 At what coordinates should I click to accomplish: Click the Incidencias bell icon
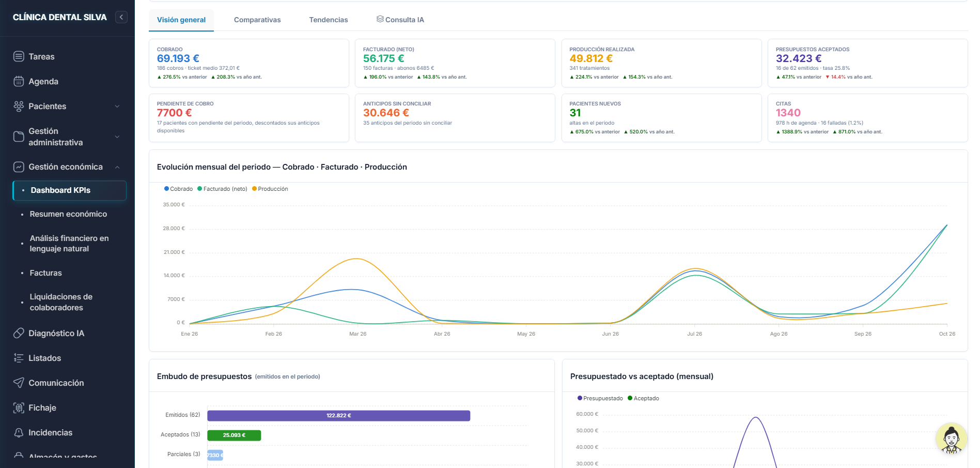[19, 432]
